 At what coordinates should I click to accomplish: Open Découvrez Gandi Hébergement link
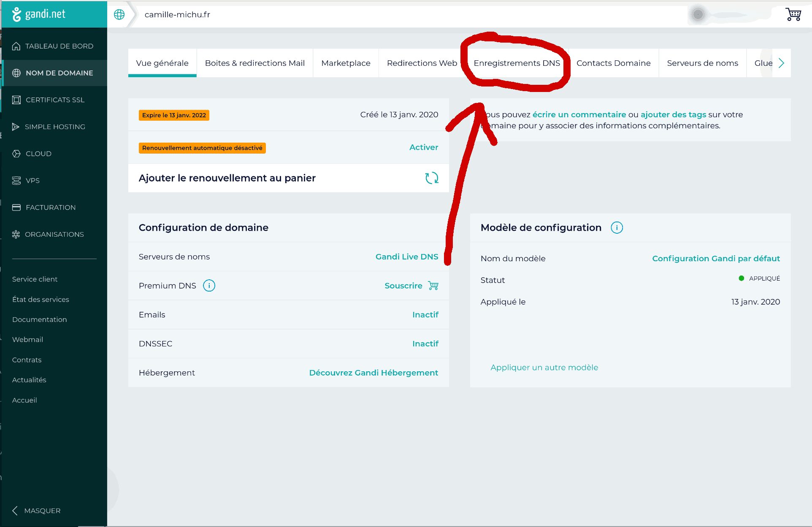[x=374, y=373]
